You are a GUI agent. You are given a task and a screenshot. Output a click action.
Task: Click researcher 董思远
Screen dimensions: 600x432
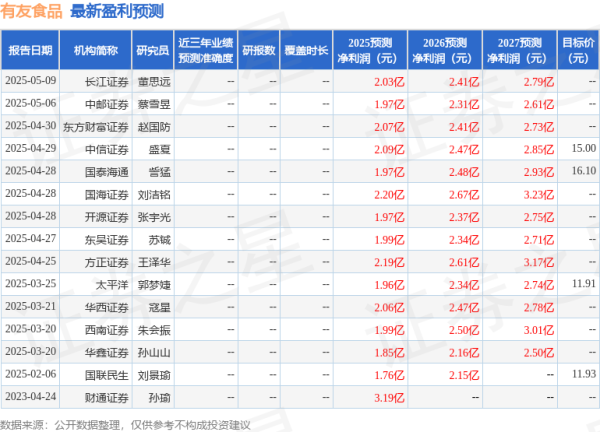(x=154, y=82)
